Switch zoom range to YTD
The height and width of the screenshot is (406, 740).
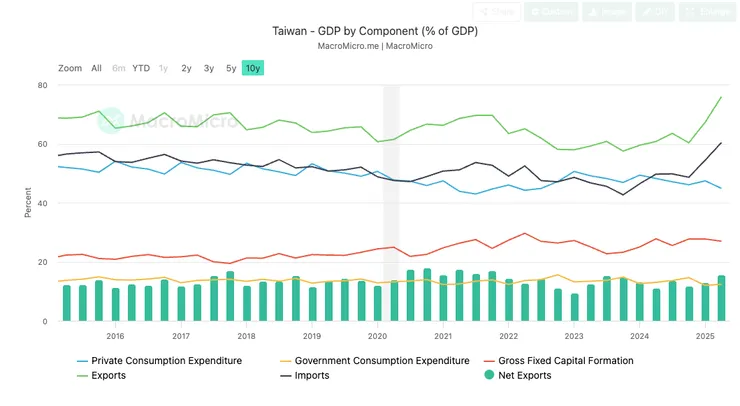point(141,68)
